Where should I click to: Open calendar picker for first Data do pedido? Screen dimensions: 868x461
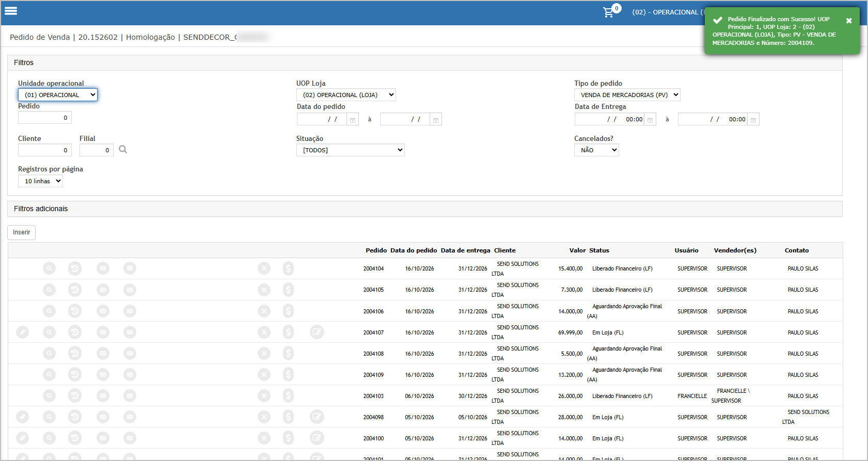(x=353, y=120)
